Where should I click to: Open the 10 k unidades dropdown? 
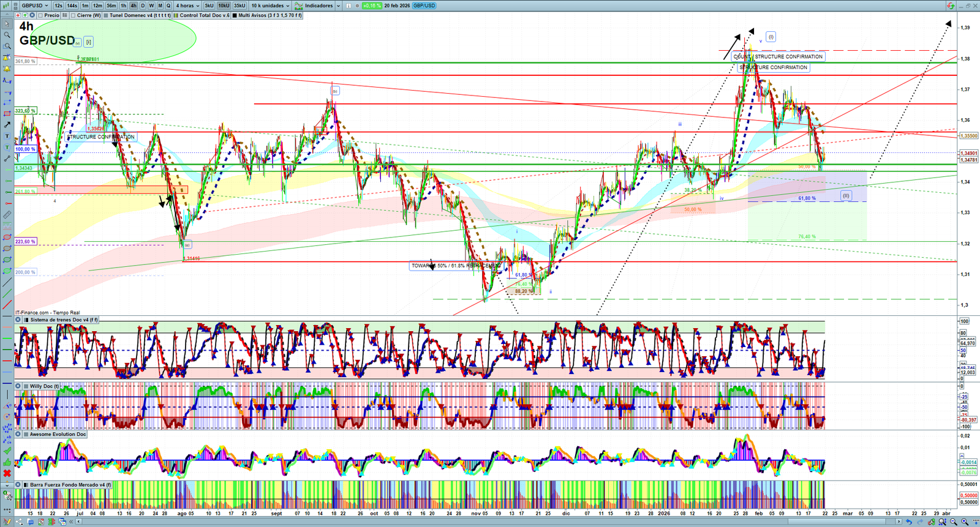coord(270,6)
